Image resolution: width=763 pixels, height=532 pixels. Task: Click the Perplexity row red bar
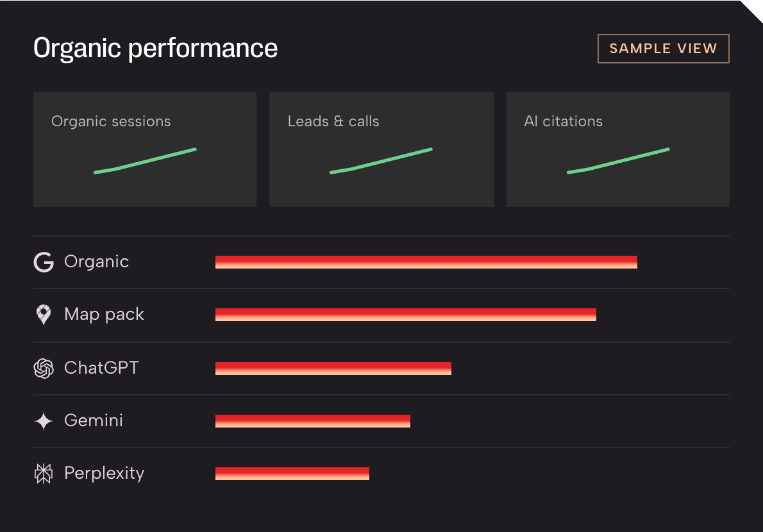(292, 474)
